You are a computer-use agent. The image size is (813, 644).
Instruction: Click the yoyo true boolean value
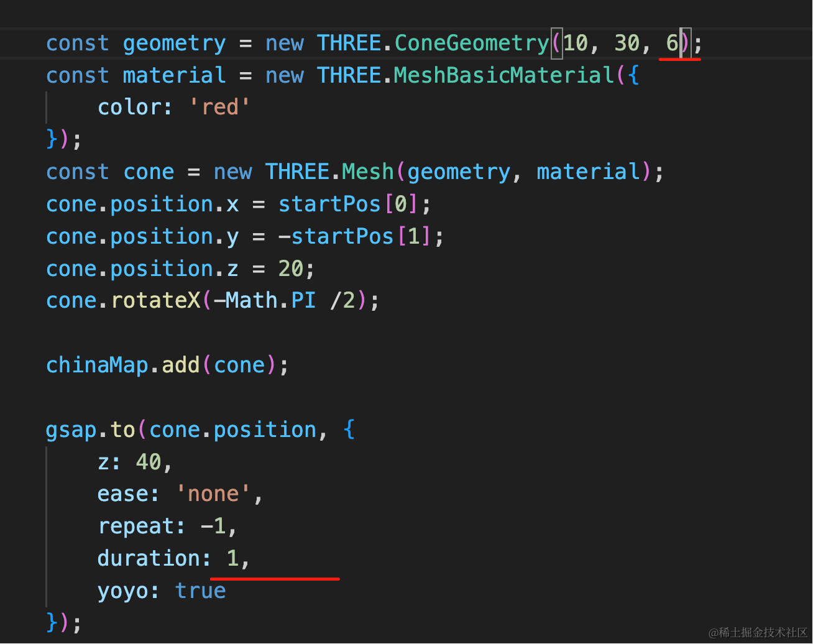[200, 591]
